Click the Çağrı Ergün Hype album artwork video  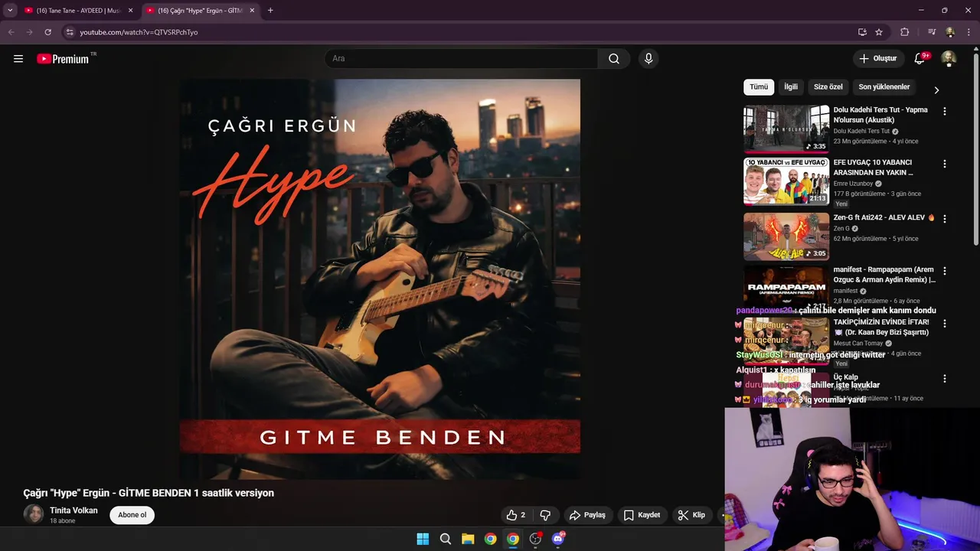380,279
